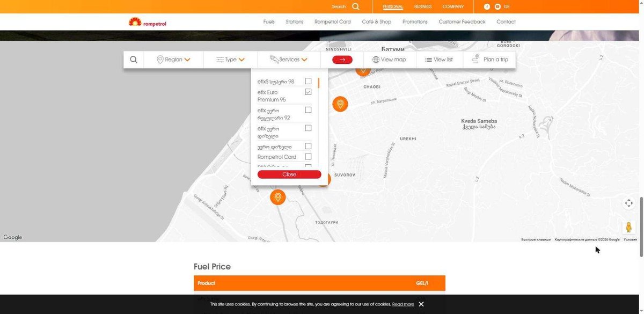Select the station marker above Тодогаури

(277, 197)
